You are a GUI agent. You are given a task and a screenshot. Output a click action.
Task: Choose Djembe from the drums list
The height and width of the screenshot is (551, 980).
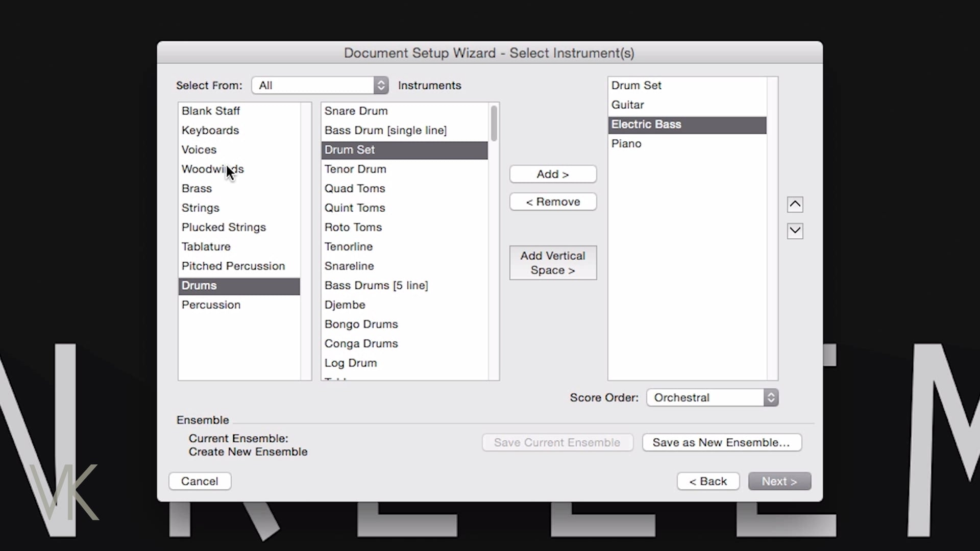(x=345, y=305)
